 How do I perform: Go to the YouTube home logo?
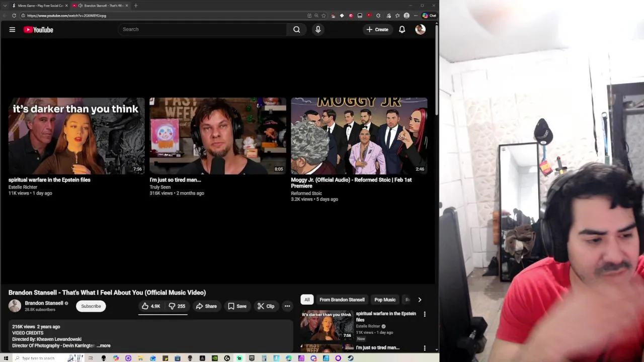tap(38, 30)
